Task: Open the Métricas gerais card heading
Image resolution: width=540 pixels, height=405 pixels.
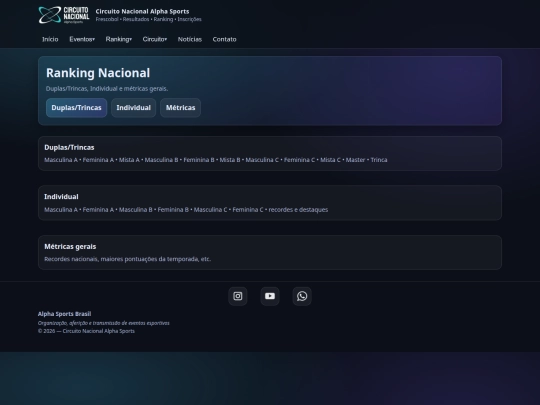Action: pyautogui.click(x=70, y=247)
